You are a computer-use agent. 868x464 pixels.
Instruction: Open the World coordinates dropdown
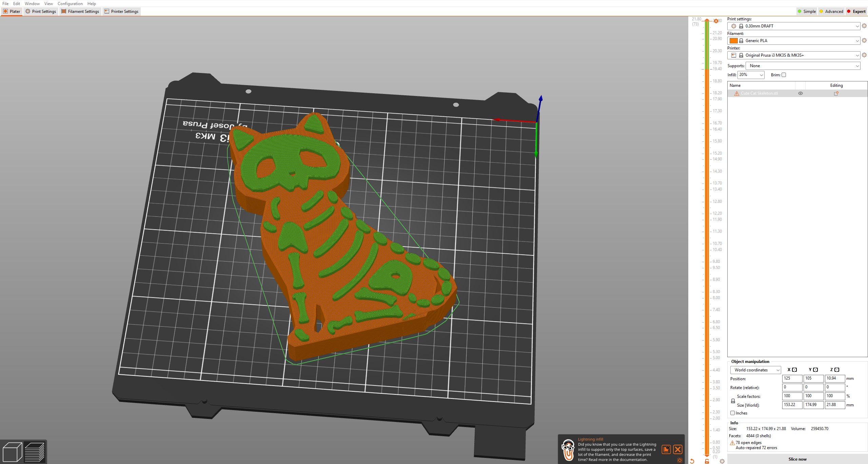755,370
